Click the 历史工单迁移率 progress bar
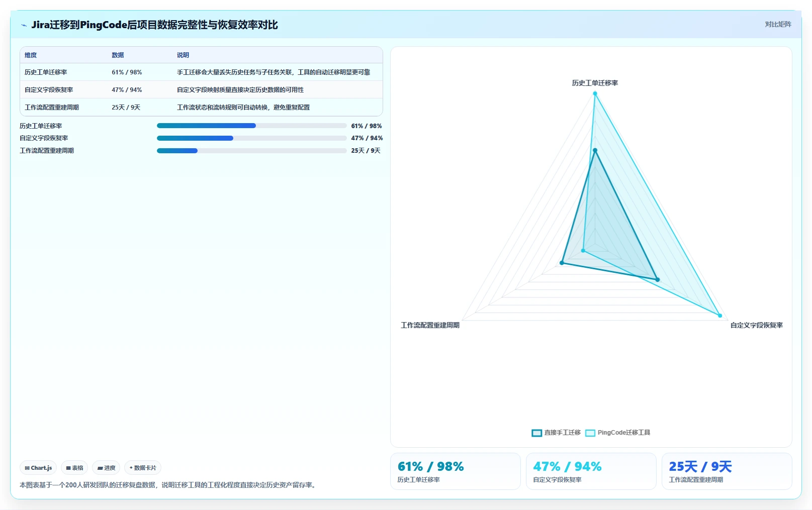The height and width of the screenshot is (510, 812). click(252, 126)
